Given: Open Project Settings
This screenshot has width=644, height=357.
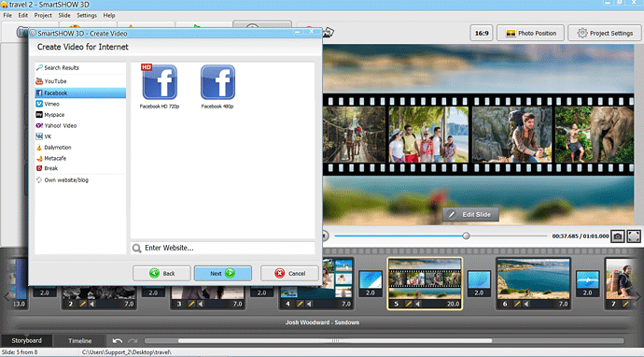Looking at the screenshot, I should [x=605, y=33].
